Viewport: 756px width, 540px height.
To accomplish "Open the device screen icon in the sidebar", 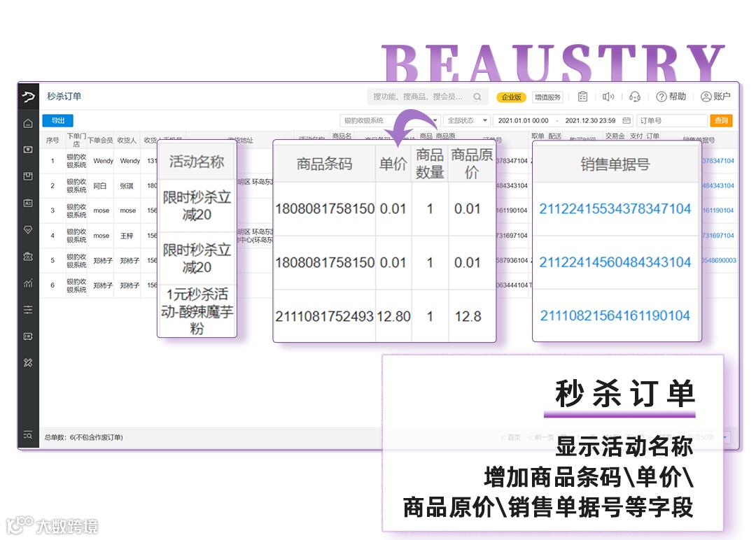I will point(28,336).
